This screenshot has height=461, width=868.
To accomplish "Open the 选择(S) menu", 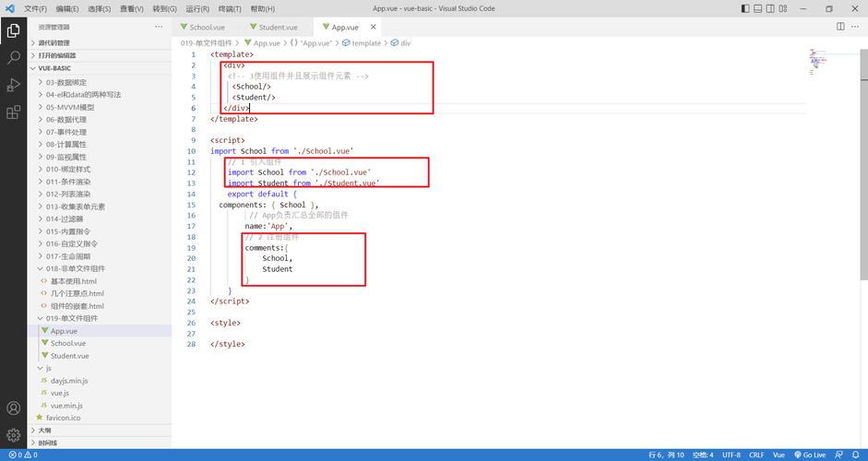I will [x=99, y=9].
